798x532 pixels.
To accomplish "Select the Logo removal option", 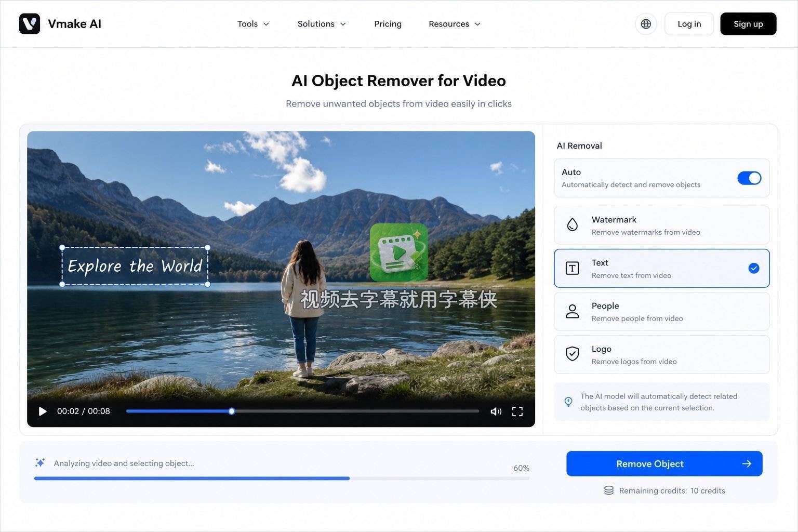I will (x=661, y=354).
